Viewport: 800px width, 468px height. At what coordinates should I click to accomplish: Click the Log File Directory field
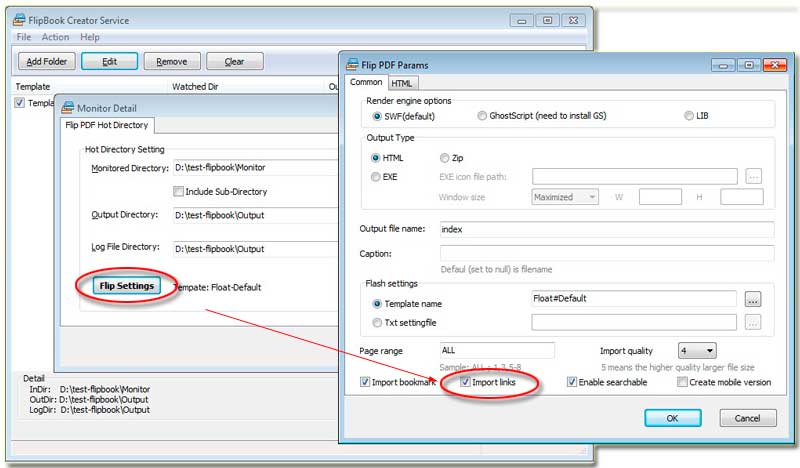(256, 249)
